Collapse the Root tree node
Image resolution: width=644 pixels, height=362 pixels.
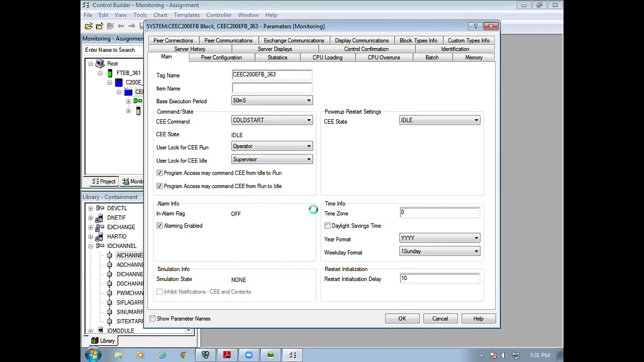[91, 64]
